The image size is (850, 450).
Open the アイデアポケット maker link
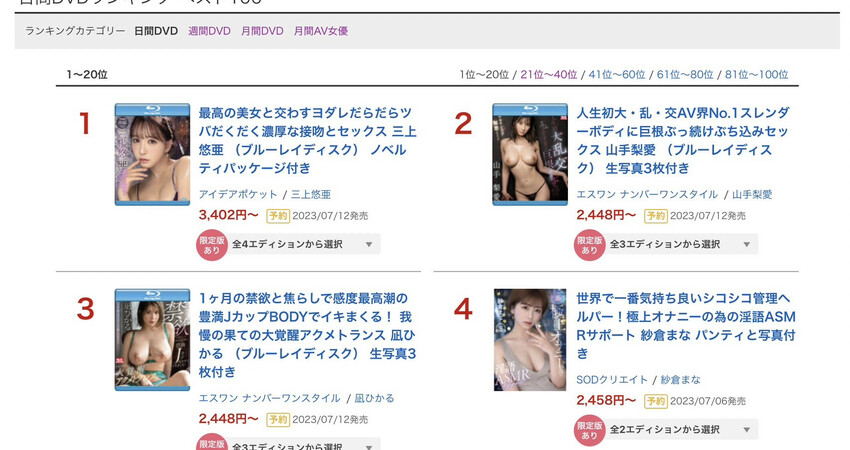click(x=238, y=194)
